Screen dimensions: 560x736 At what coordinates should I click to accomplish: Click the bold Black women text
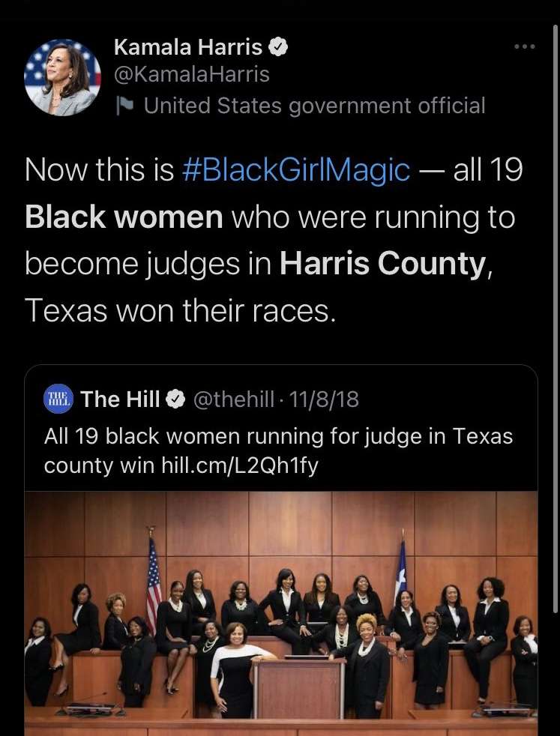[124, 217]
